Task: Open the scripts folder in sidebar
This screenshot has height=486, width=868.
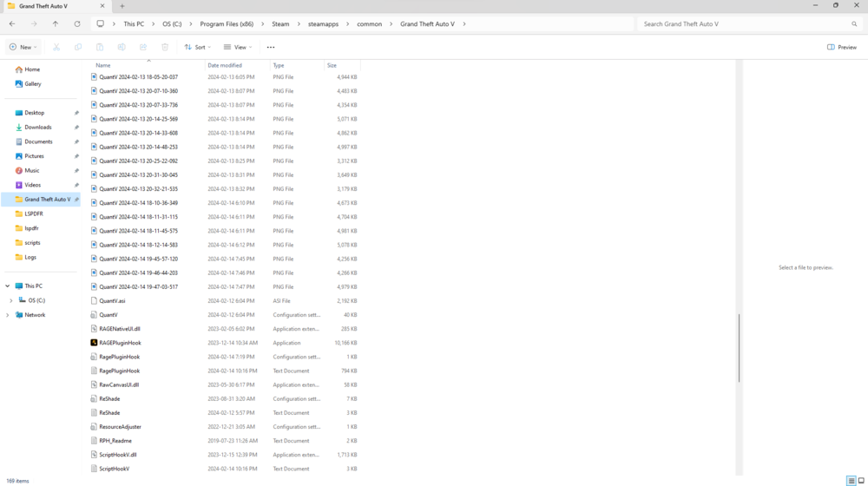Action: (28, 242)
